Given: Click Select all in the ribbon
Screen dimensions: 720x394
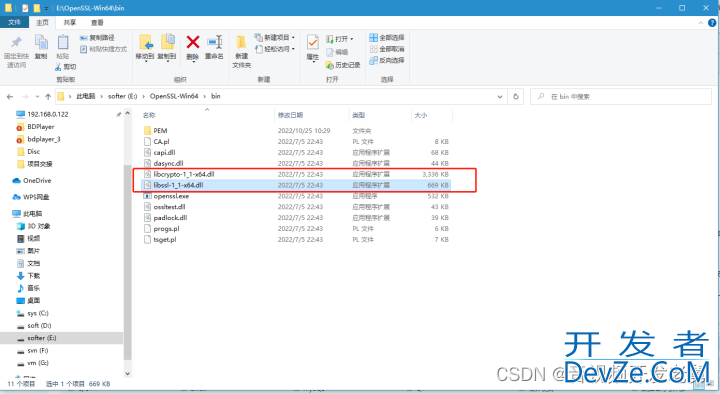Looking at the screenshot, I should point(387,38).
